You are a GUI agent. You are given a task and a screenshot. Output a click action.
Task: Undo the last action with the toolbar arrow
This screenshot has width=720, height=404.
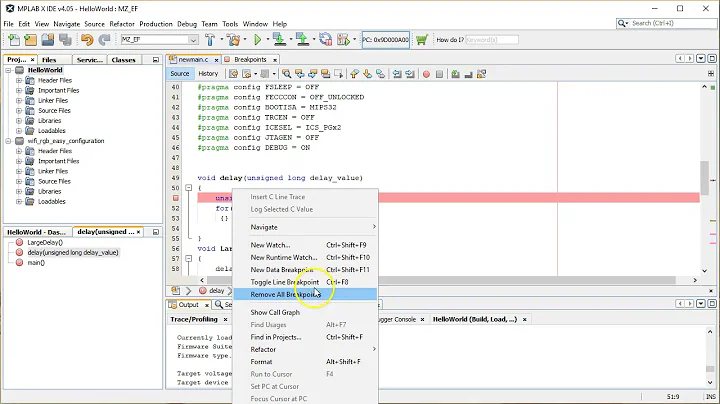[87, 40]
